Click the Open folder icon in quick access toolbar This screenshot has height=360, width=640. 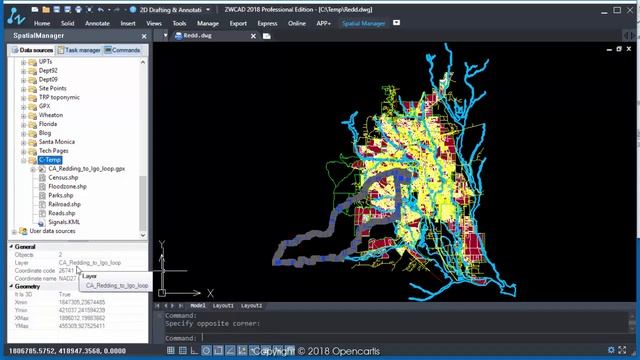pyautogui.click(x=46, y=9)
